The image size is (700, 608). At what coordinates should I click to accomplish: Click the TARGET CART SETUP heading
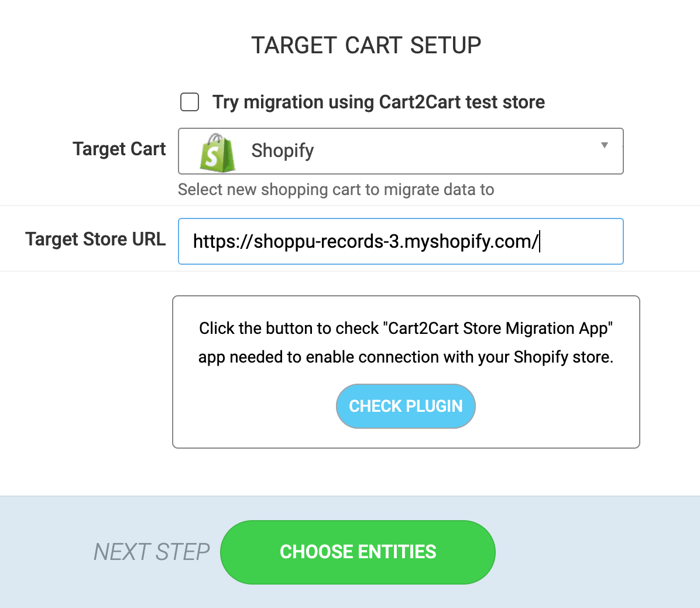click(x=366, y=45)
